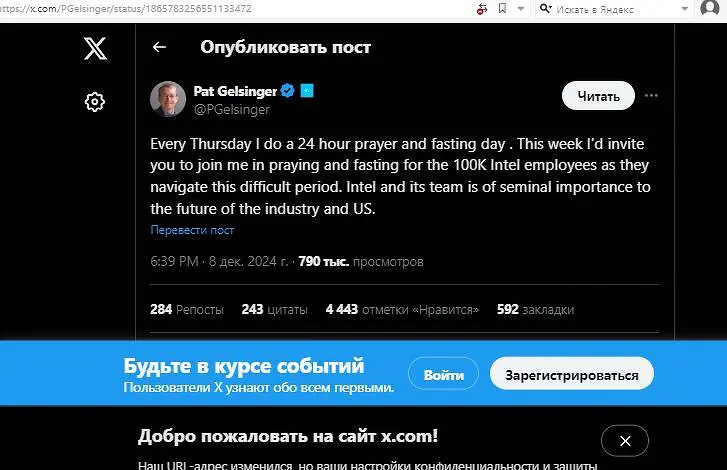The height and width of the screenshot is (470, 727).
Task: Open the browser profile avatar icon
Action: [713, 9]
